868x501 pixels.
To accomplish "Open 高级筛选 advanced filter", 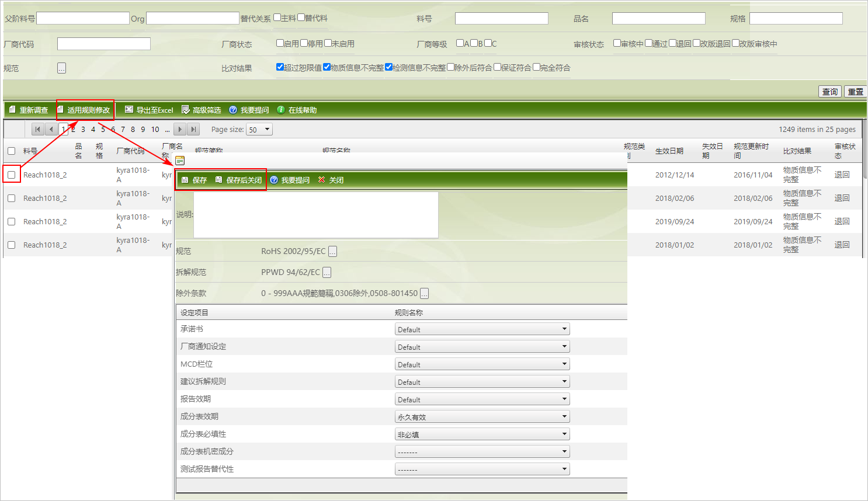I will coord(202,110).
